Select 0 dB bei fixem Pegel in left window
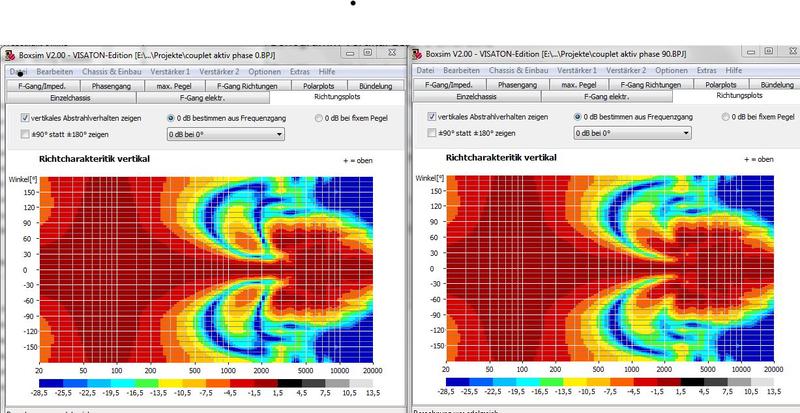Screen dimensions: 800x413 319,118
